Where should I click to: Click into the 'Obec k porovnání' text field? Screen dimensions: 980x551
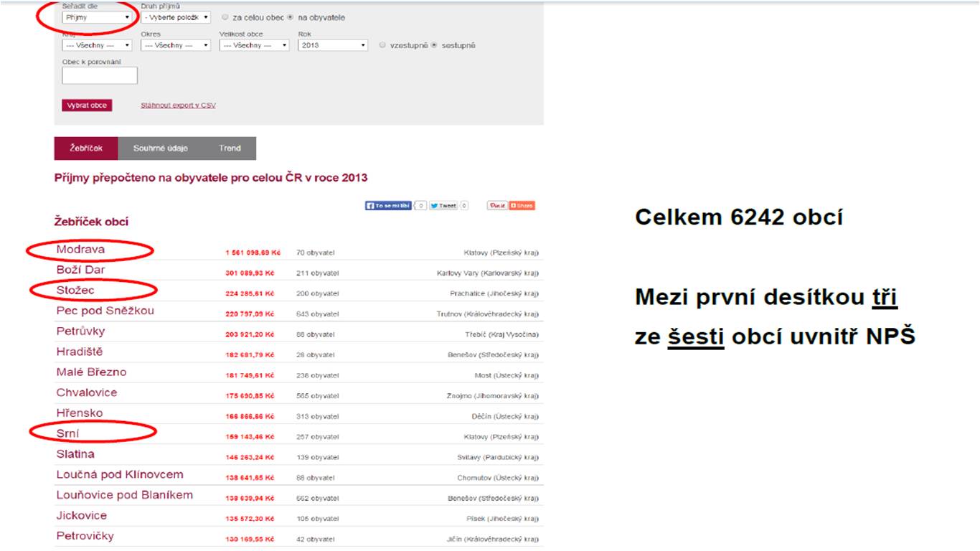pyautogui.click(x=100, y=75)
